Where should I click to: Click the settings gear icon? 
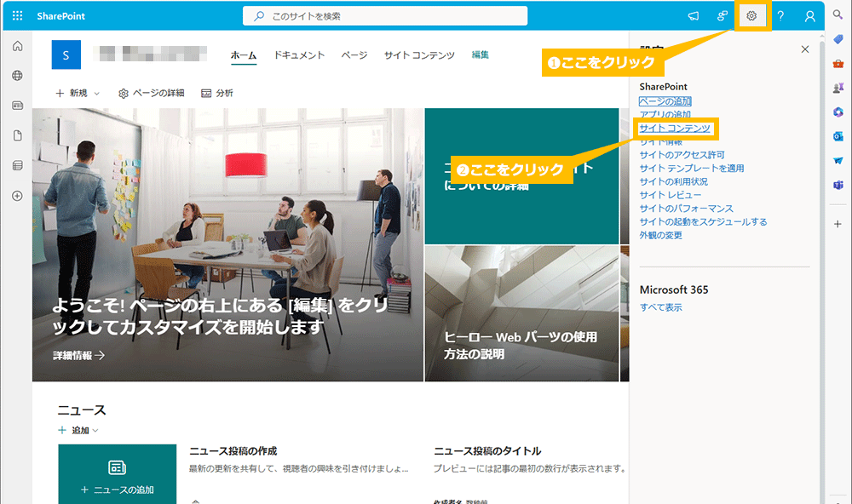[751, 16]
